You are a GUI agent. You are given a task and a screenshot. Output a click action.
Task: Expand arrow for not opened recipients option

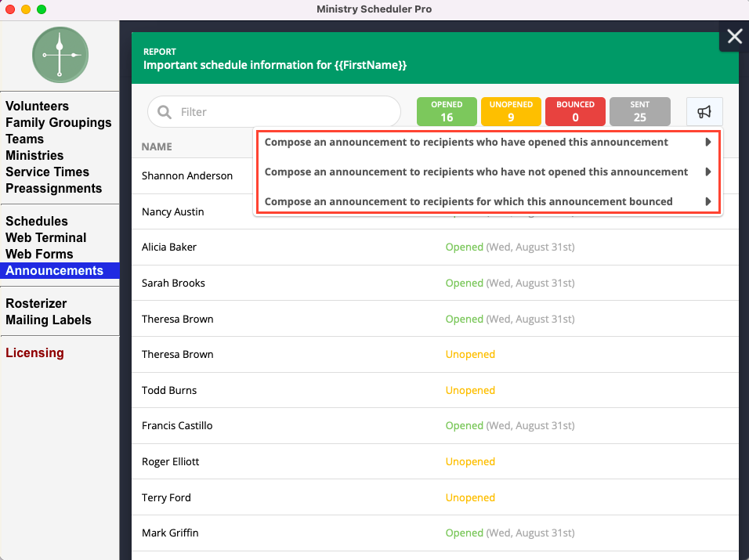tap(708, 172)
